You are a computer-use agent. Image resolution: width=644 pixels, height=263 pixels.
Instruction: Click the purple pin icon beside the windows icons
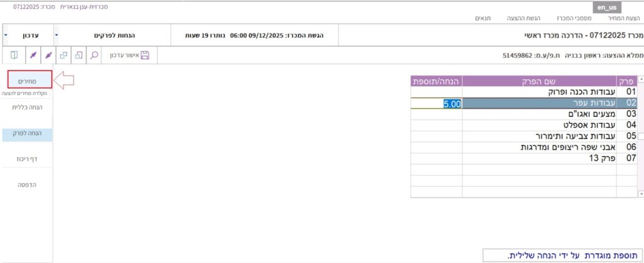pos(48,55)
